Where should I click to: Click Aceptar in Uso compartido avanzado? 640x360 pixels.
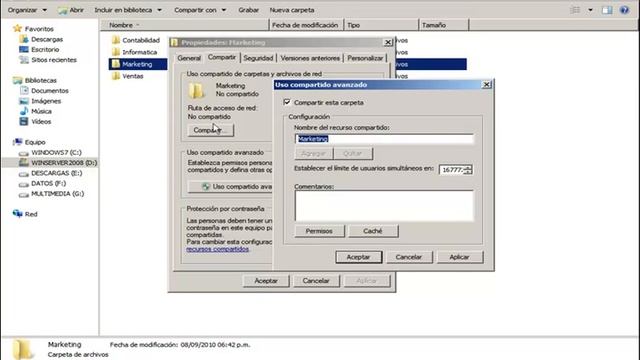(x=358, y=257)
